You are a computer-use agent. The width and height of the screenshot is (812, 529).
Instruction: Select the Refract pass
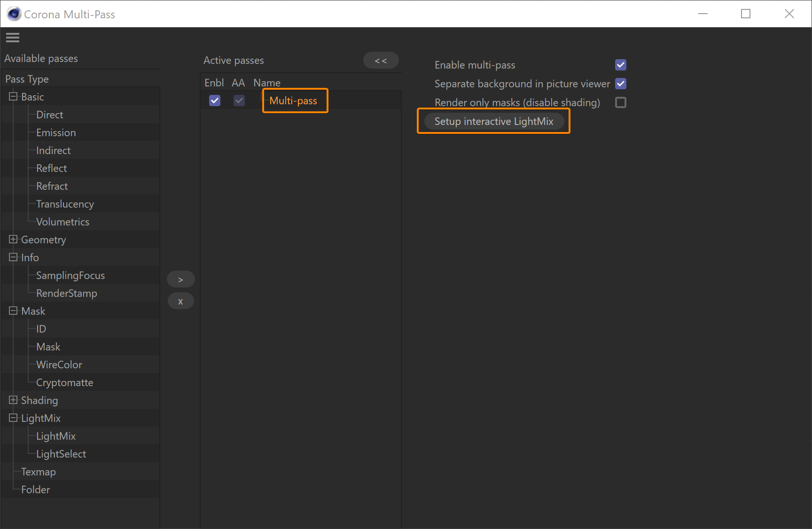point(52,186)
